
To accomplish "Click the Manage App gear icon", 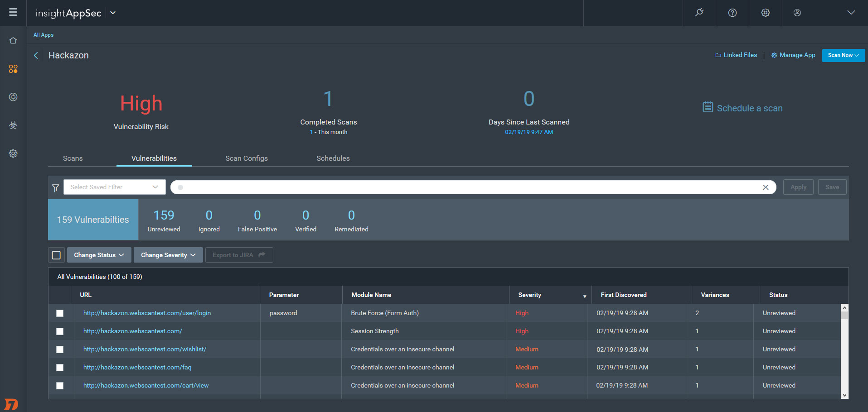I will [774, 55].
